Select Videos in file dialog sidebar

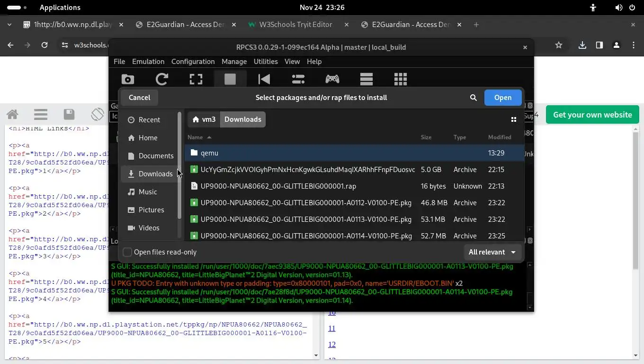[x=149, y=228]
